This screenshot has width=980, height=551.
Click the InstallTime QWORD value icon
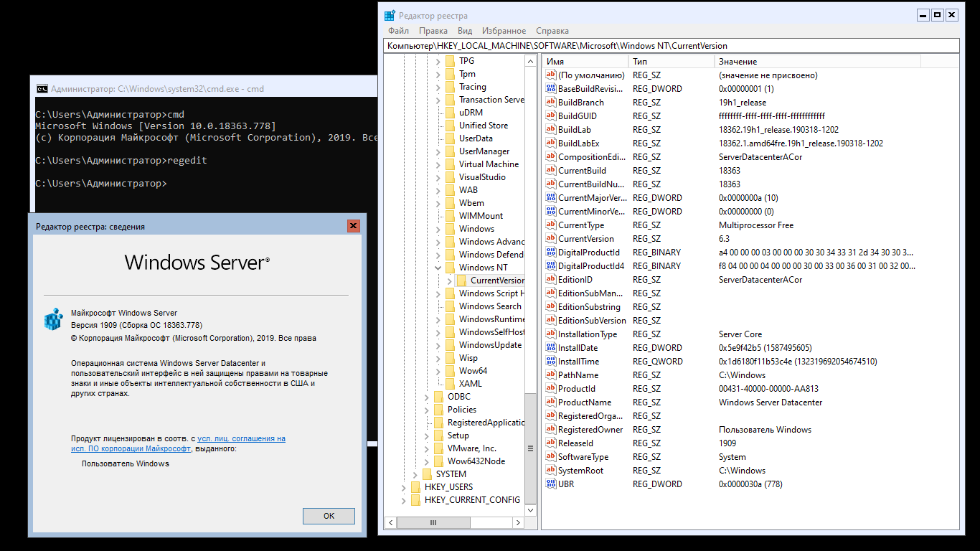551,362
